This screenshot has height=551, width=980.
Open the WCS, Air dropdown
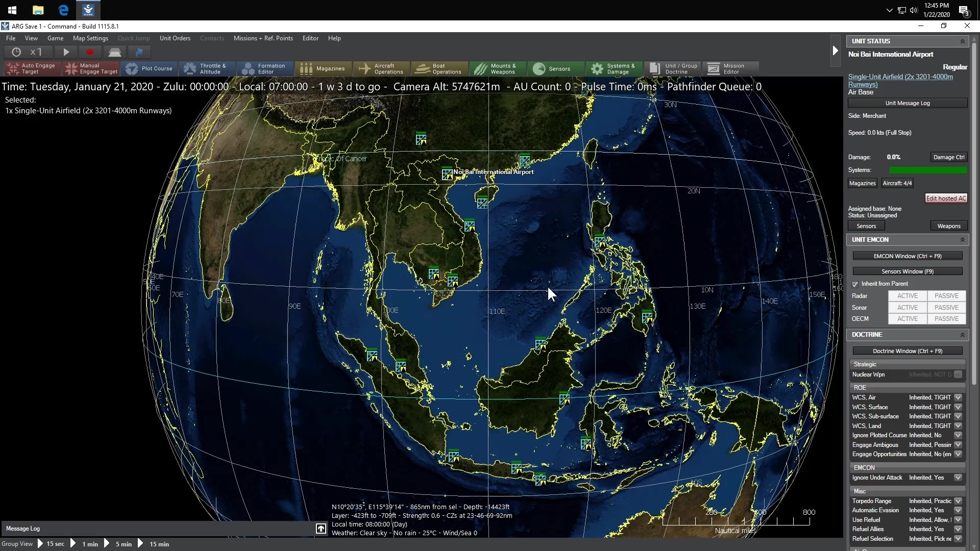[958, 397]
